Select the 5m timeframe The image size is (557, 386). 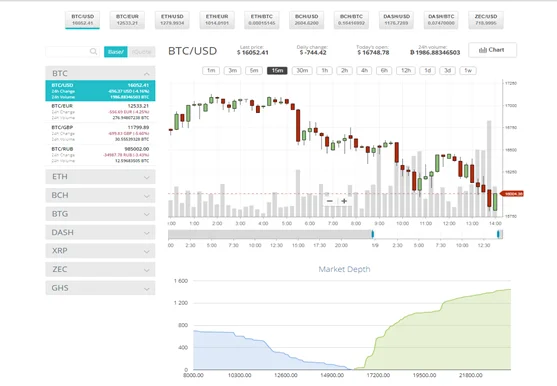pos(254,70)
